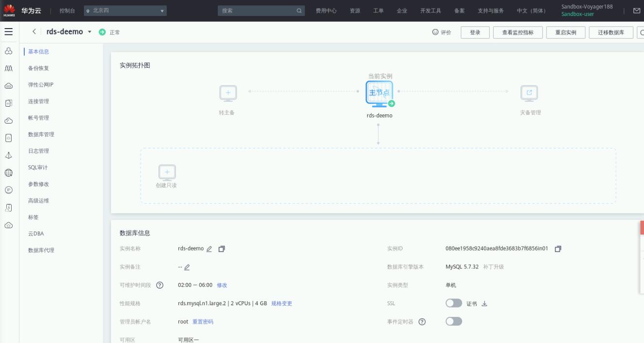Open 参数修改 page
The height and width of the screenshot is (343, 644).
click(x=39, y=184)
